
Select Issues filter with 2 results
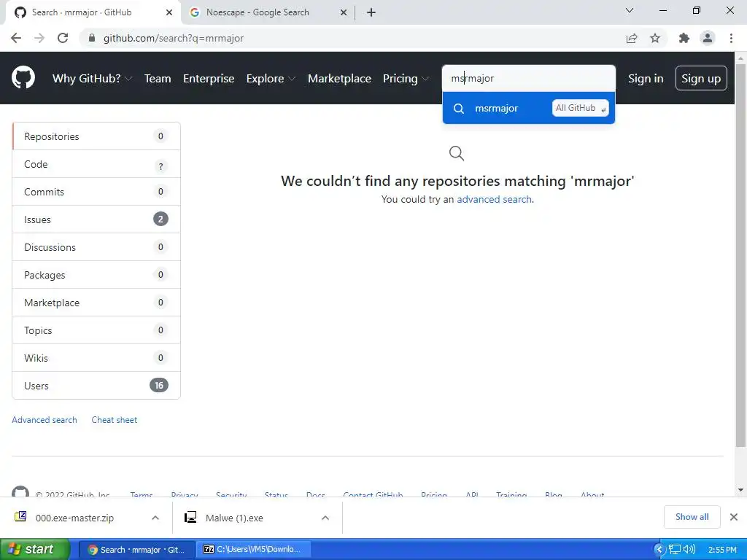pyautogui.click(x=96, y=219)
